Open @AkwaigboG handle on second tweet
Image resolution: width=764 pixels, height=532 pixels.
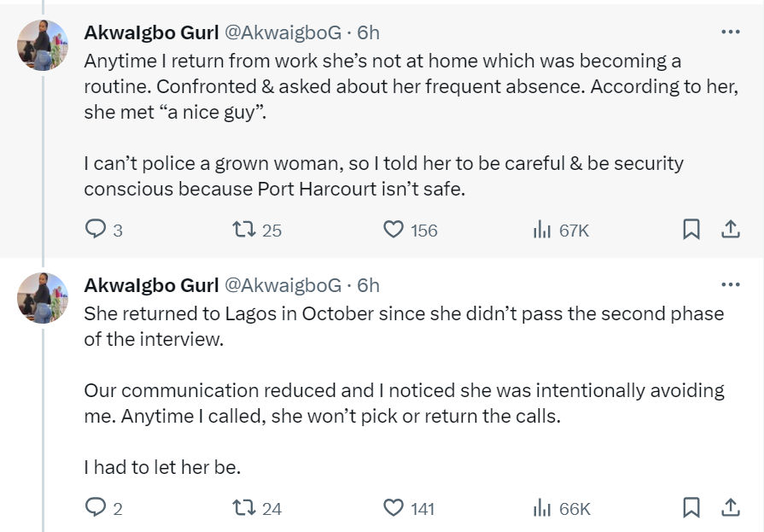coord(283,284)
